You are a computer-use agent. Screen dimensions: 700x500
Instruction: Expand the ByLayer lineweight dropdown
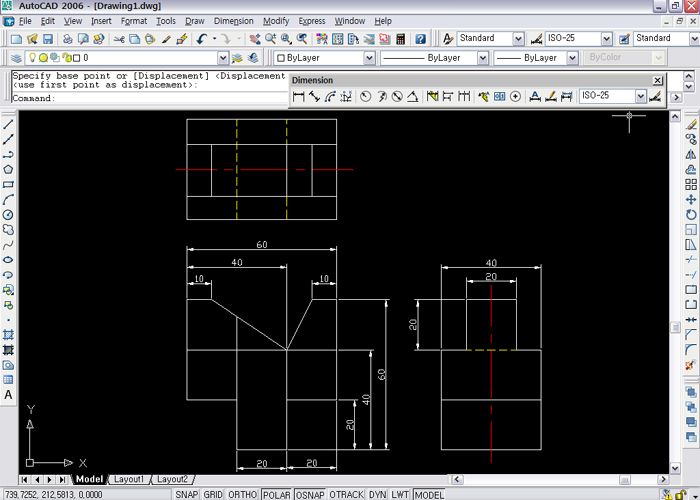tap(572, 58)
